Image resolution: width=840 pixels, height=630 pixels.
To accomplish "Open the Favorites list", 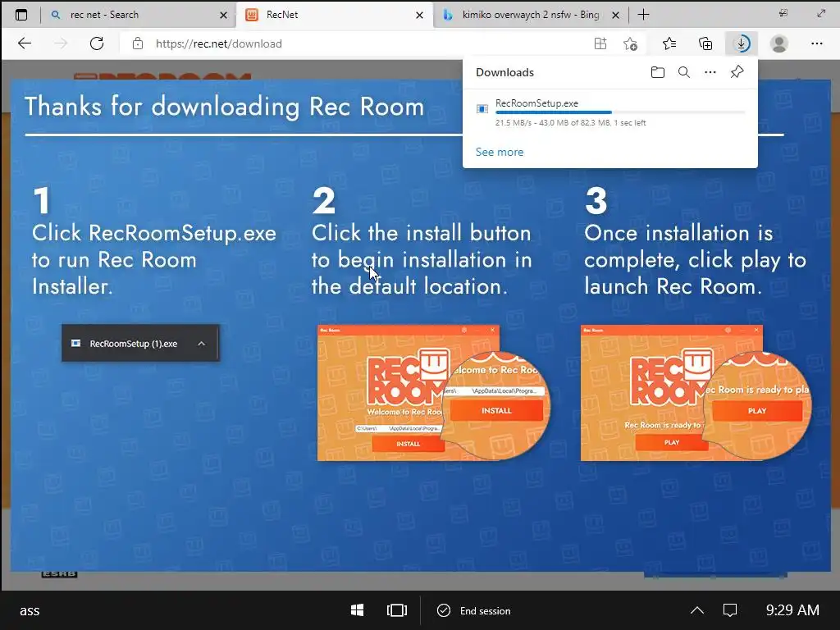I will [x=669, y=43].
